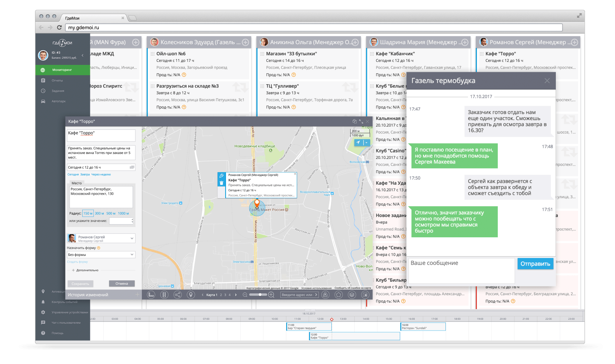
Task: Click the map zoom slider handle
Action: pos(260,295)
